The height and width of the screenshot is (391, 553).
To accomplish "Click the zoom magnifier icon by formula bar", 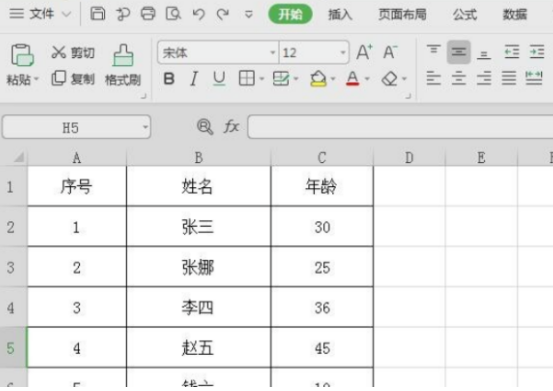I will tap(205, 127).
